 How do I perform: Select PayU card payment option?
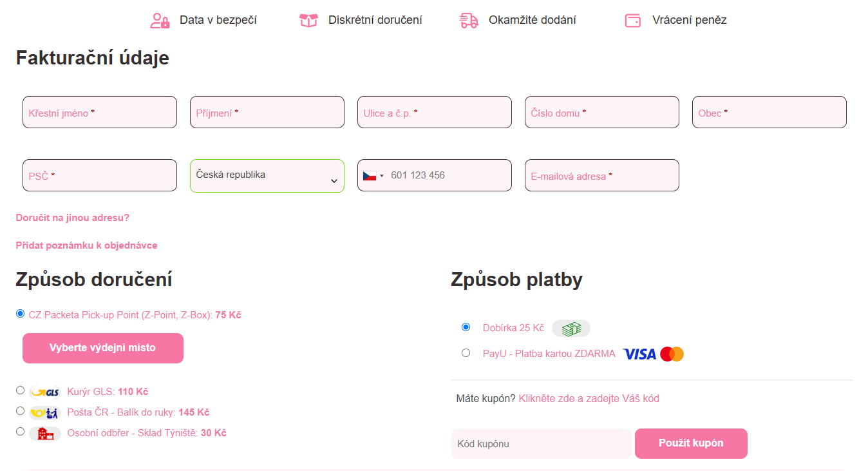point(466,352)
